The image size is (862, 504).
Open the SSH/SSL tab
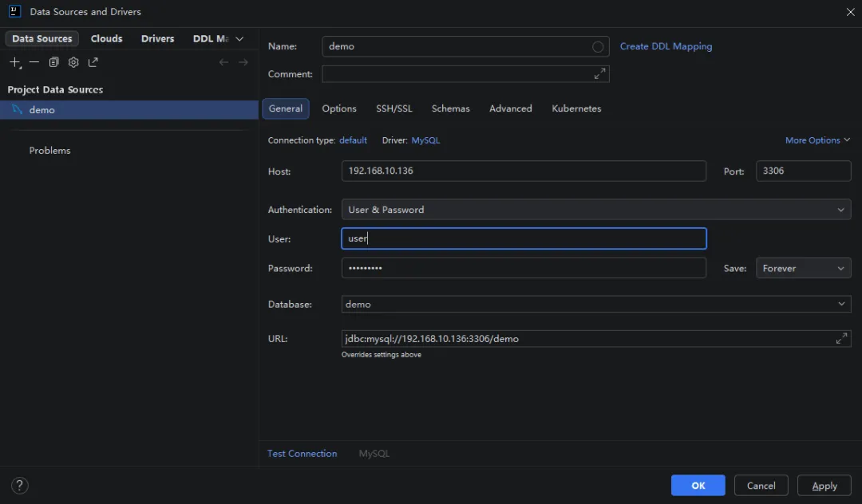[394, 108]
